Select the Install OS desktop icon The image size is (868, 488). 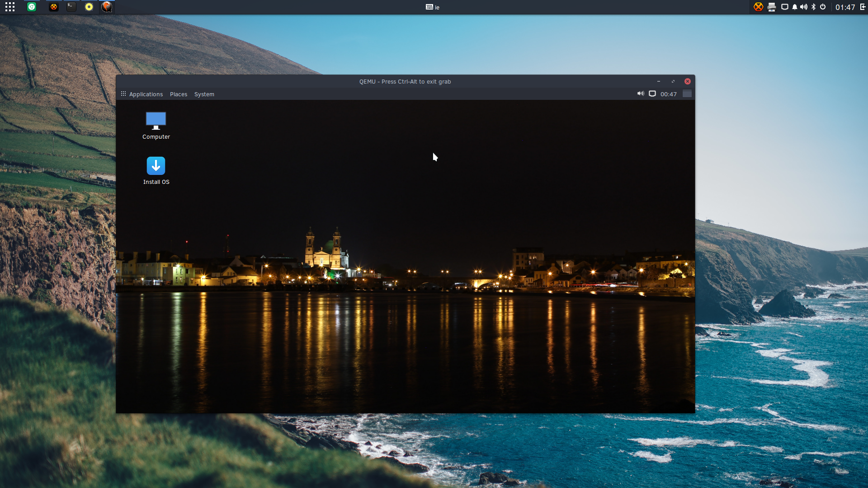tap(156, 171)
